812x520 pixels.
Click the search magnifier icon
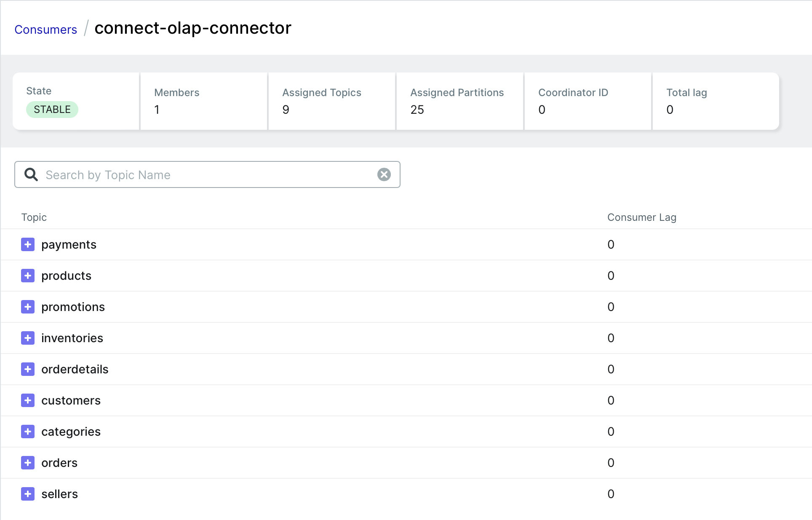coord(31,174)
